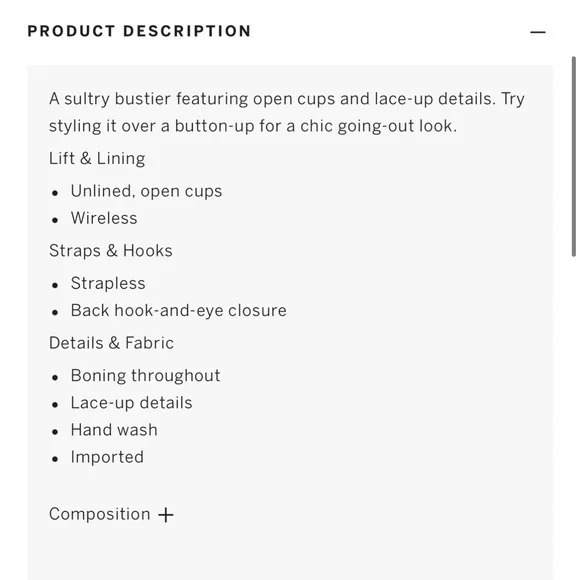Select the Strapless bullet item

tap(108, 283)
